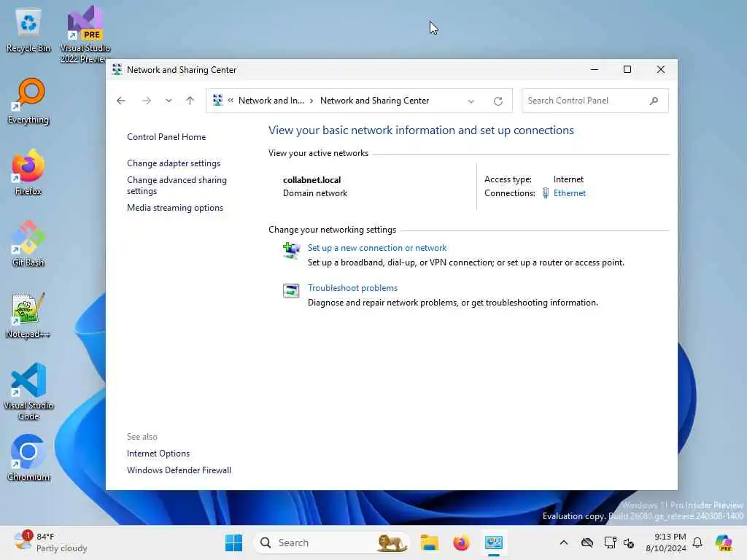Screen dimensions: 747x560
Task: Open the weather widget 84°F
Action: coord(51,542)
